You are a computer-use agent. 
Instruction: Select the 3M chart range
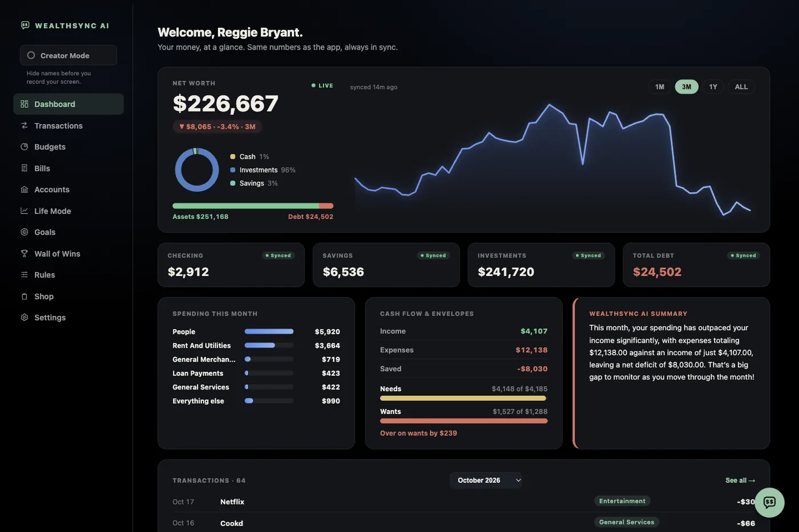687,87
